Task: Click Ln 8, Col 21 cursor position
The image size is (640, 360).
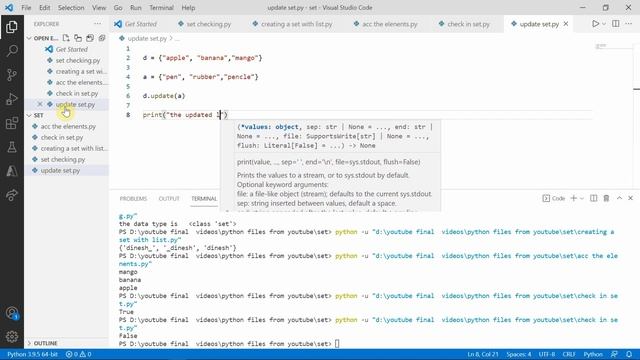Action: (483, 354)
